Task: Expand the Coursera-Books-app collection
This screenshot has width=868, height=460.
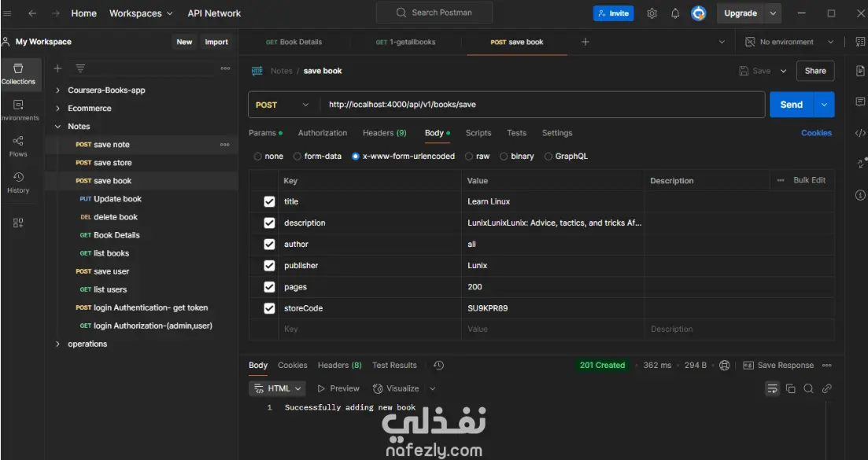Action: point(57,90)
